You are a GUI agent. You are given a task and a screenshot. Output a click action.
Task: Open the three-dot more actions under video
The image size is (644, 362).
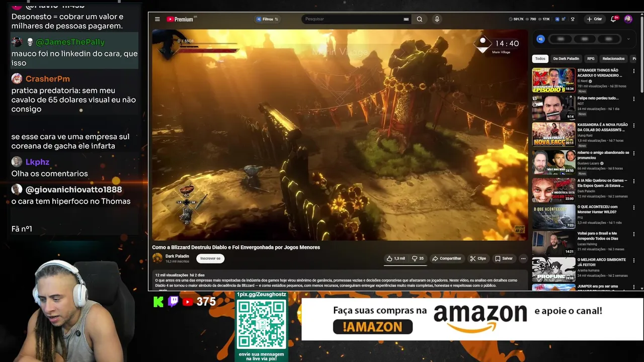(x=523, y=258)
